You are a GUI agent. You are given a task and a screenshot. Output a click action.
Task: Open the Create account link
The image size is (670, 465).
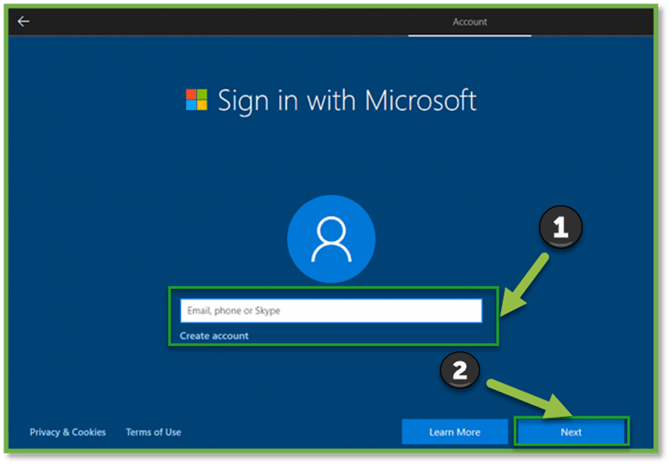point(214,336)
